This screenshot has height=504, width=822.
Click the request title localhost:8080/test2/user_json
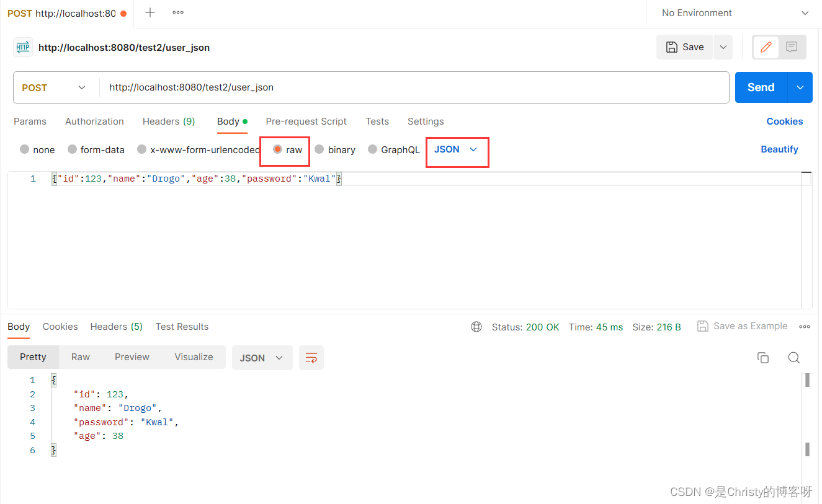[124, 47]
